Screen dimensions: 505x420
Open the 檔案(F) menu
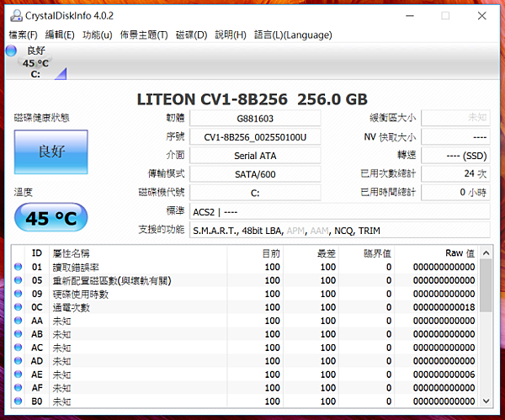[24, 35]
